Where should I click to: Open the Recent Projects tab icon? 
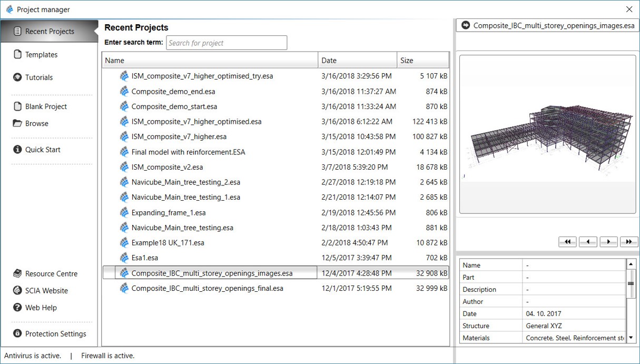tap(17, 32)
